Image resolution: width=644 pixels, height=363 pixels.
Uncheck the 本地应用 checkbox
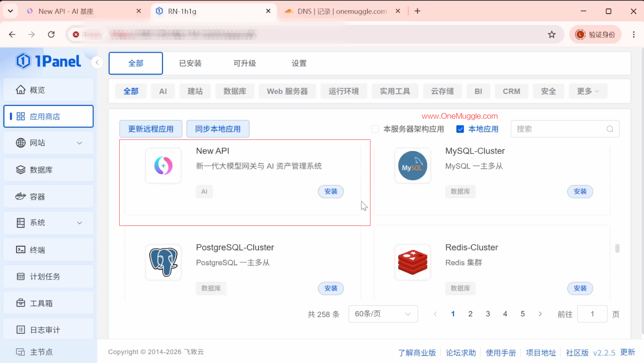(x=460, y=129)
